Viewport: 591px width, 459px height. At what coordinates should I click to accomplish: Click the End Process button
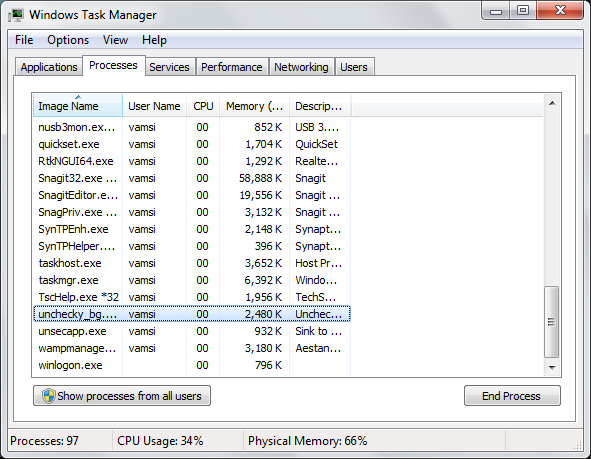coord(512,396)
